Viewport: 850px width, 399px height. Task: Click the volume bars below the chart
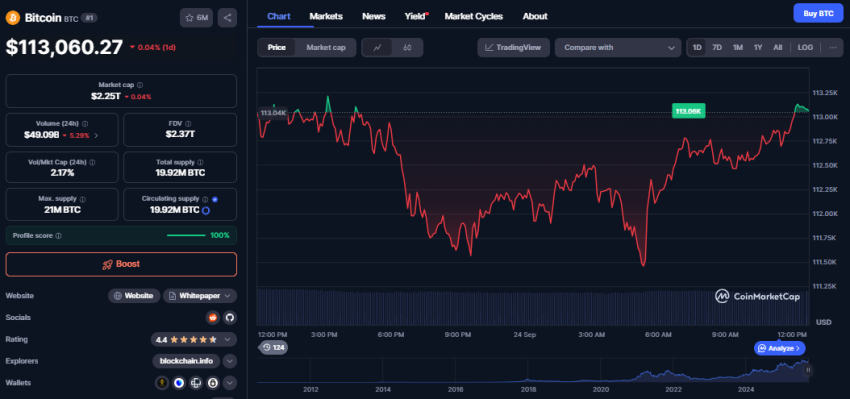(x=532, y=307)
